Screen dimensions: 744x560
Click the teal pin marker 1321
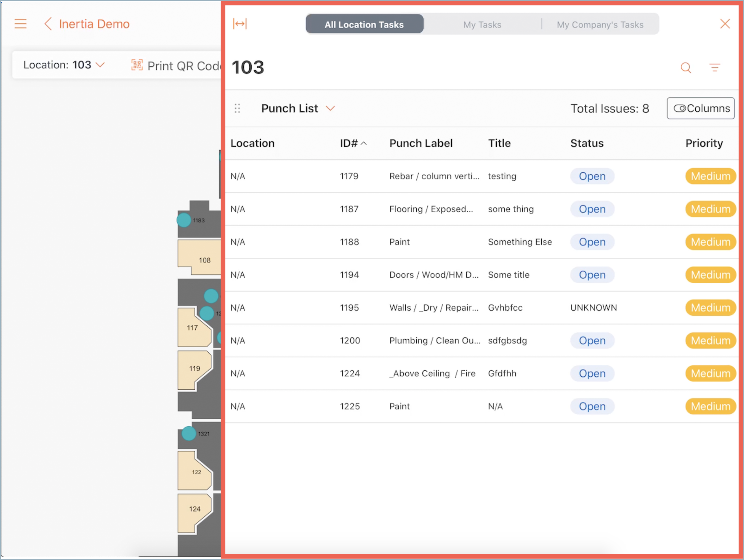coord(189,433)
